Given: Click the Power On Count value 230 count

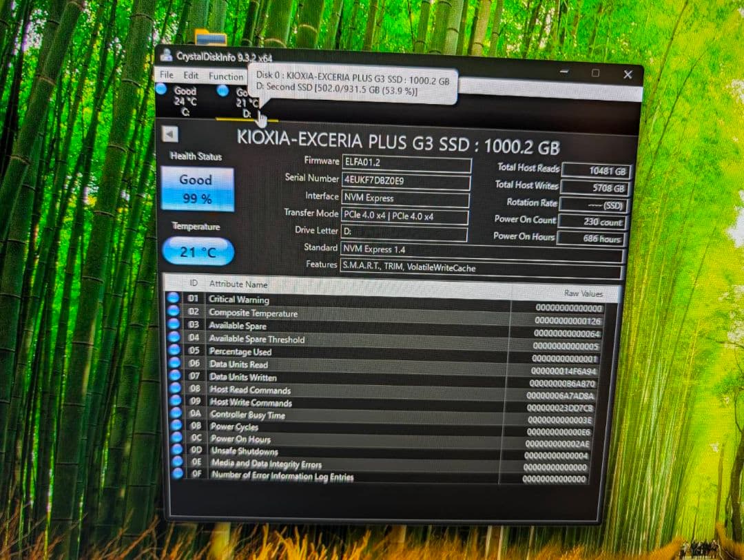Looking at the screenshot, I should pyautogui.click(x=592, y=222).
